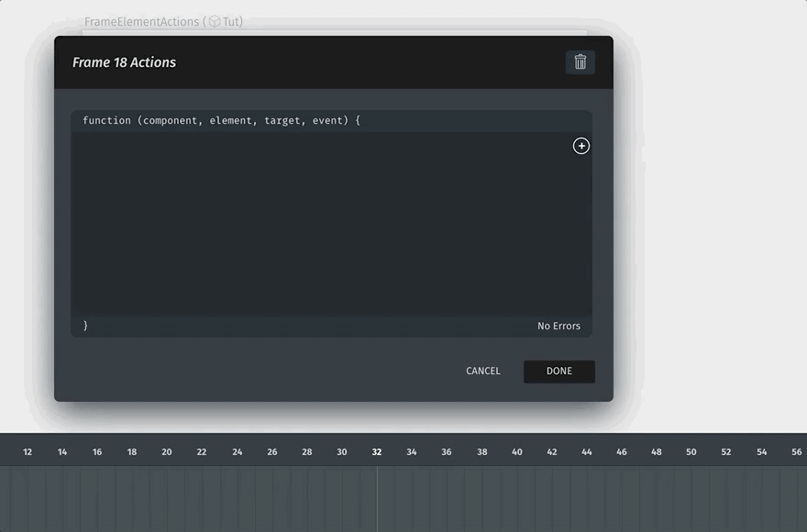
Task: Jump to frame 18 on the timeline
Action: pos(132,451)
